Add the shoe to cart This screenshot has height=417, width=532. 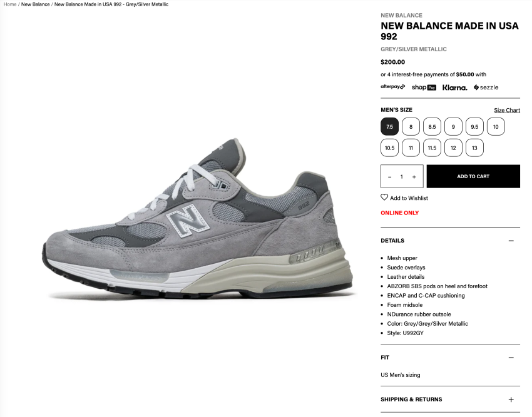click(473, 176)
